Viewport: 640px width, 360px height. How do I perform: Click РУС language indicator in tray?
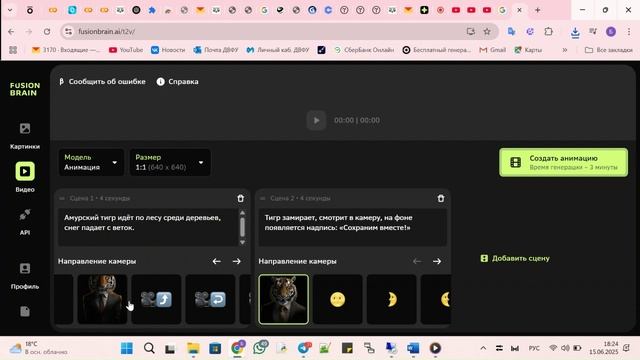[534, 348]
